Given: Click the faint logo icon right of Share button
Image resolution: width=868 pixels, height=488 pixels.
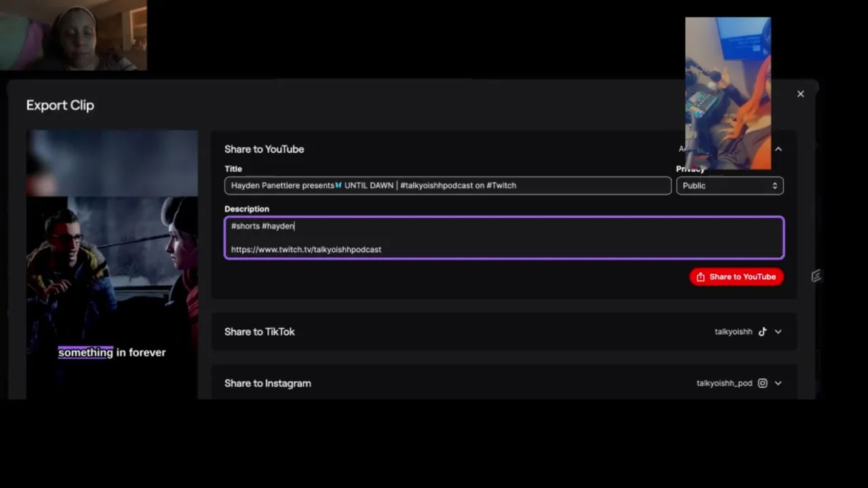Looking at the screenshot, I should tap(816, 276).
